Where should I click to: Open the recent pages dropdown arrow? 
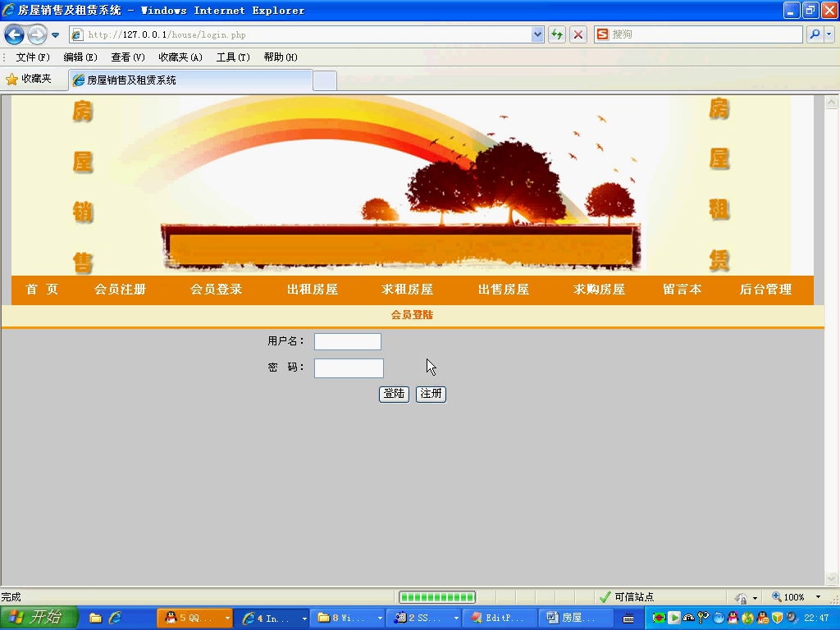[55, 35]
